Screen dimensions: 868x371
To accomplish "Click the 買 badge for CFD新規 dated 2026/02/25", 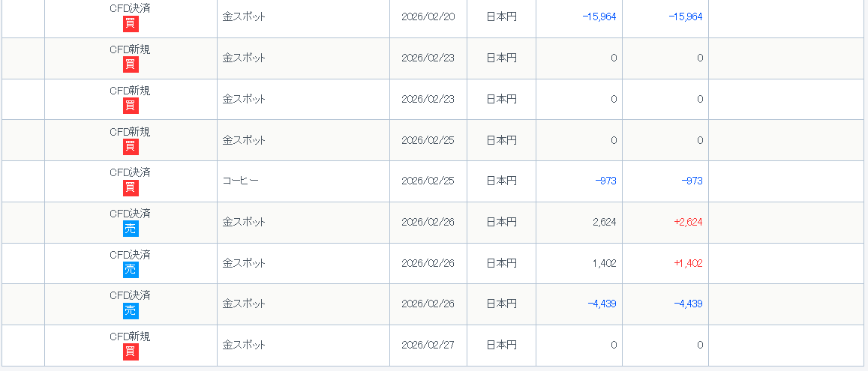I will click(x=131, y=147).
